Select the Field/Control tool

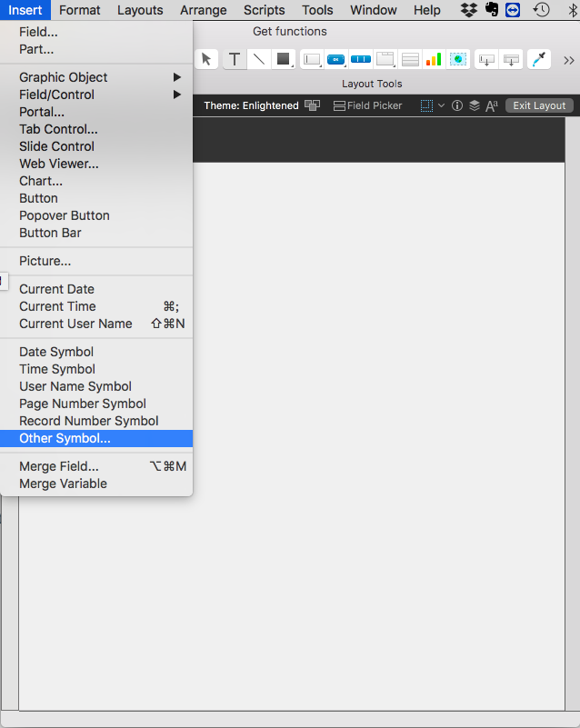(312, 59)
